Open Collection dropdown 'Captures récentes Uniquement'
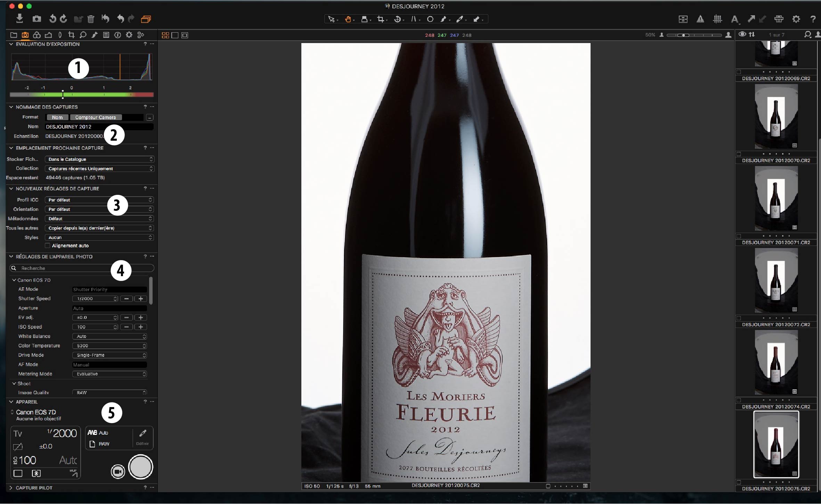The image size is (821, 504). click(99, 168)
